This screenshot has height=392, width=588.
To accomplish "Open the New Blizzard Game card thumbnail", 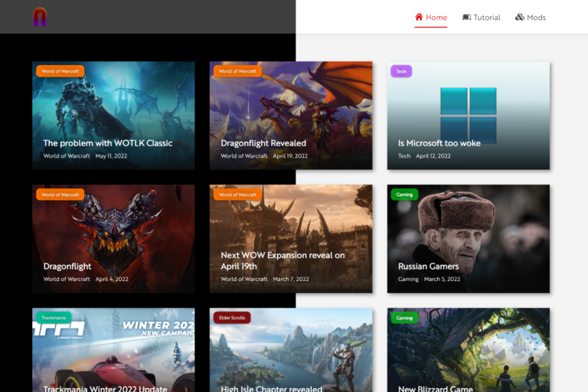I will (469, 348).
